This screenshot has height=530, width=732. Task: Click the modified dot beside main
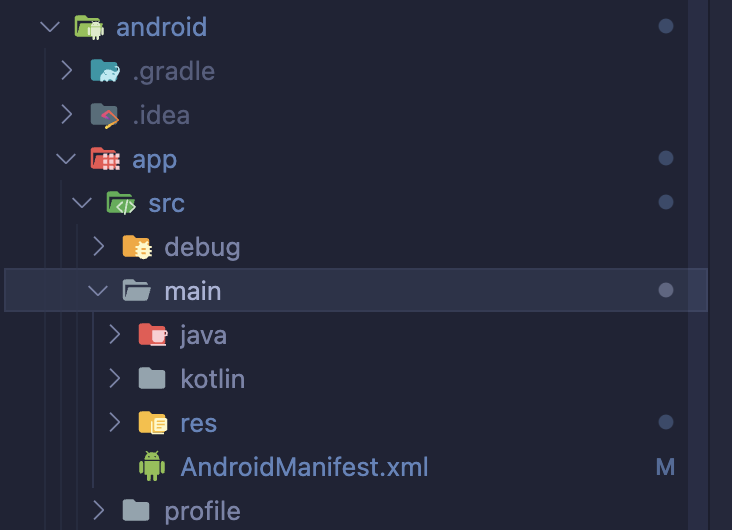pyautogui.click(x=666, y=291)
